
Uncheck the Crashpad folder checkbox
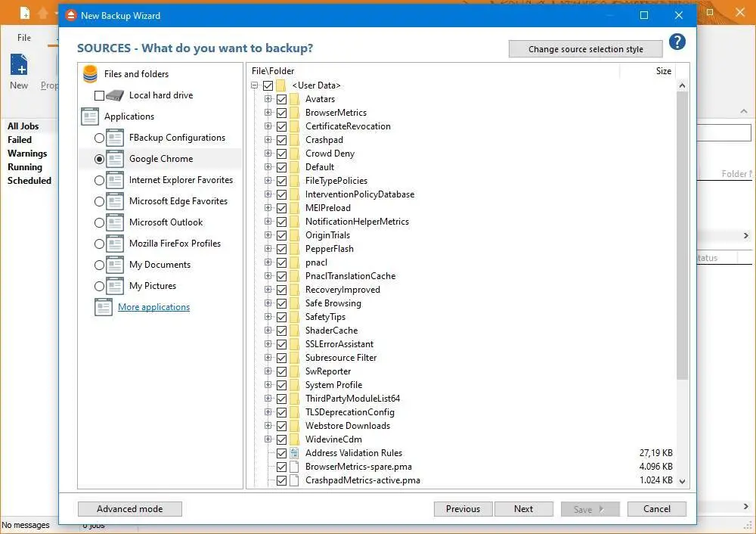[x=281, y=141]
